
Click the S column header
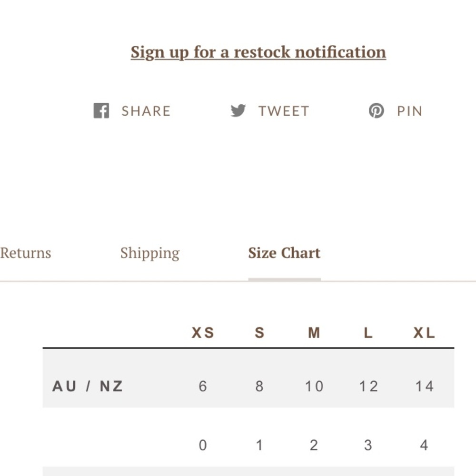(x=259, y=333)
